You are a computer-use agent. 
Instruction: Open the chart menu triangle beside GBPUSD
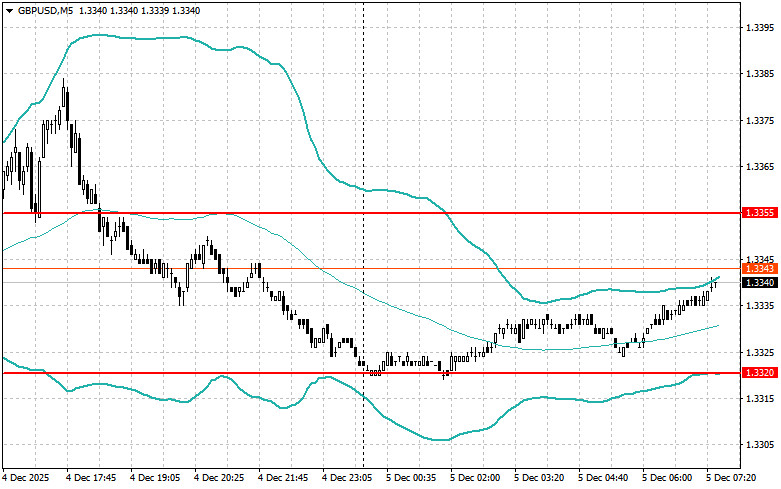(x=9, y=10)
